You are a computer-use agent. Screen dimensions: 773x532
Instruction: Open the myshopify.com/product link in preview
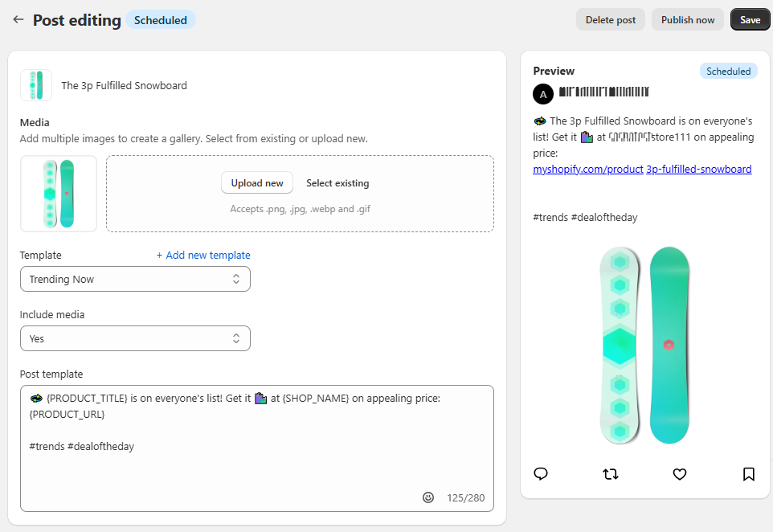point(587,169)
